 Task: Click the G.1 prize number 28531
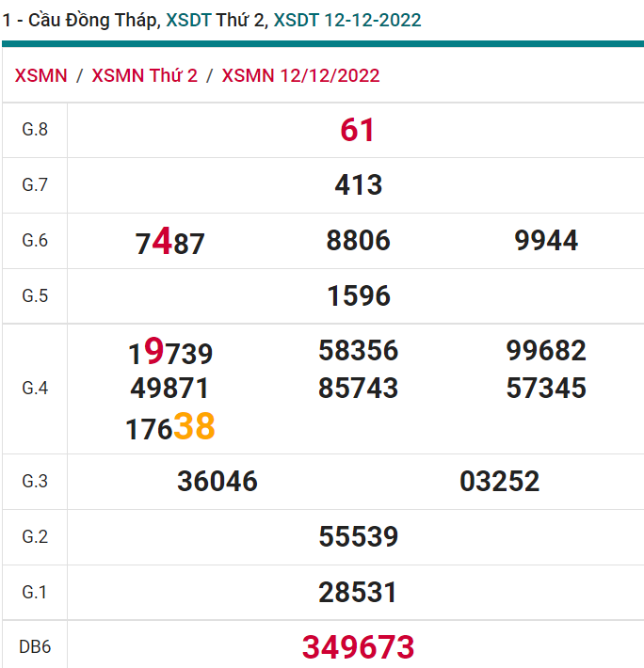(x=358, y=593)
